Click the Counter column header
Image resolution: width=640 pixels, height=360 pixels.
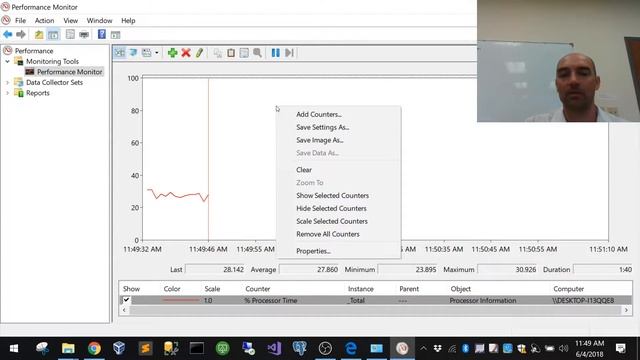point(258,289)
